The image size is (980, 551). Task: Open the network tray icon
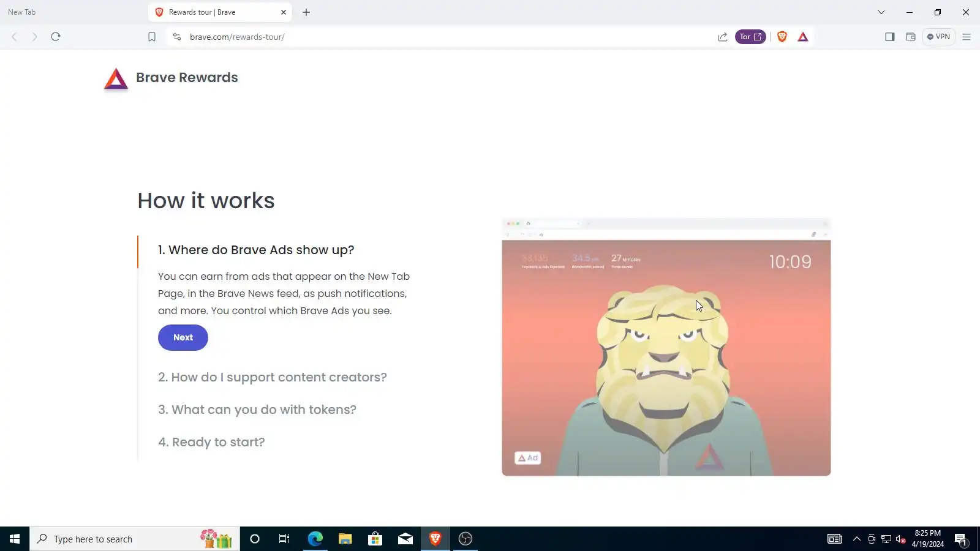[886, 539]
